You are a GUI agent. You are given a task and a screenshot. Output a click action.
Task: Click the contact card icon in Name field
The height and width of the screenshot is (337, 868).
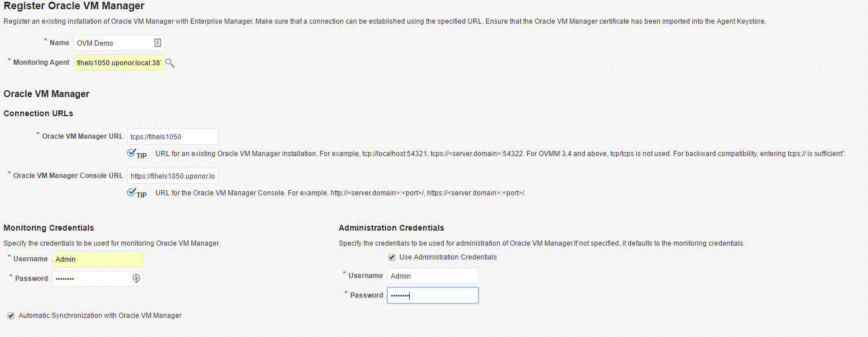point(158,43)
